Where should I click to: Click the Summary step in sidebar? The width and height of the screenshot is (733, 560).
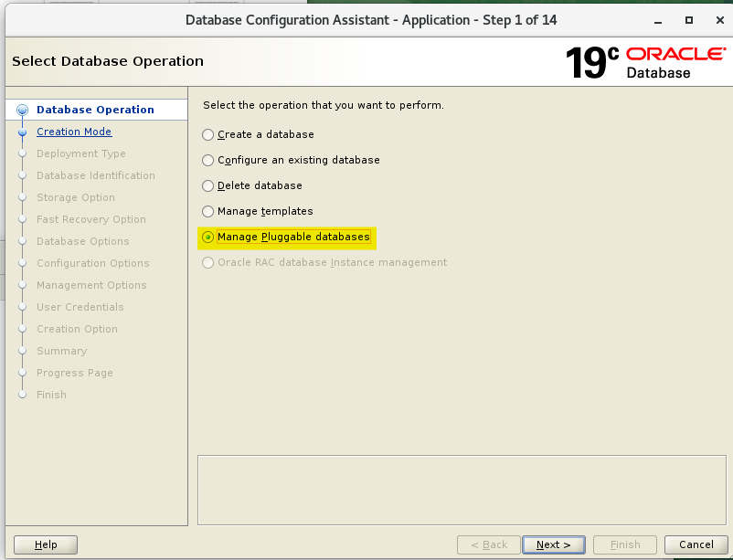tap(62, 351)
